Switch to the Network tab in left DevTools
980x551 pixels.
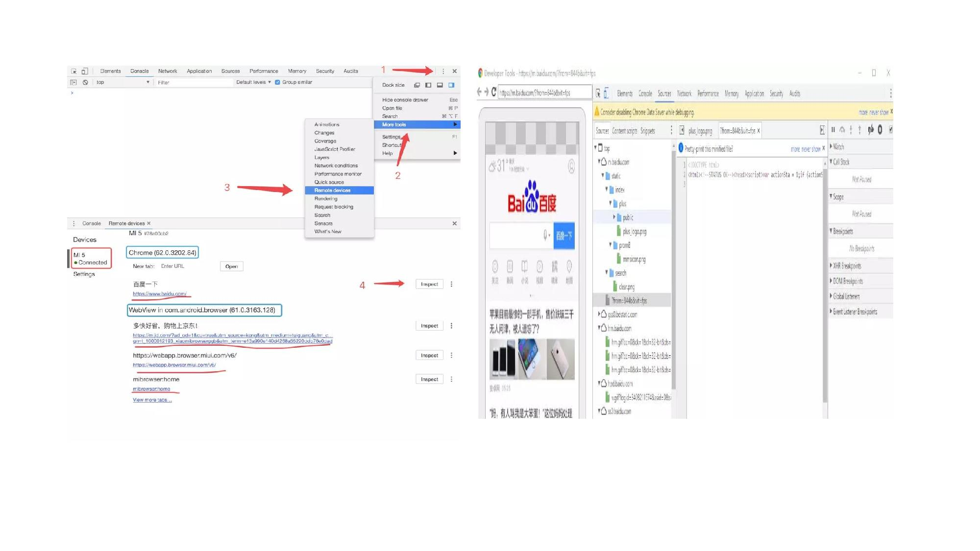point(168,71)
